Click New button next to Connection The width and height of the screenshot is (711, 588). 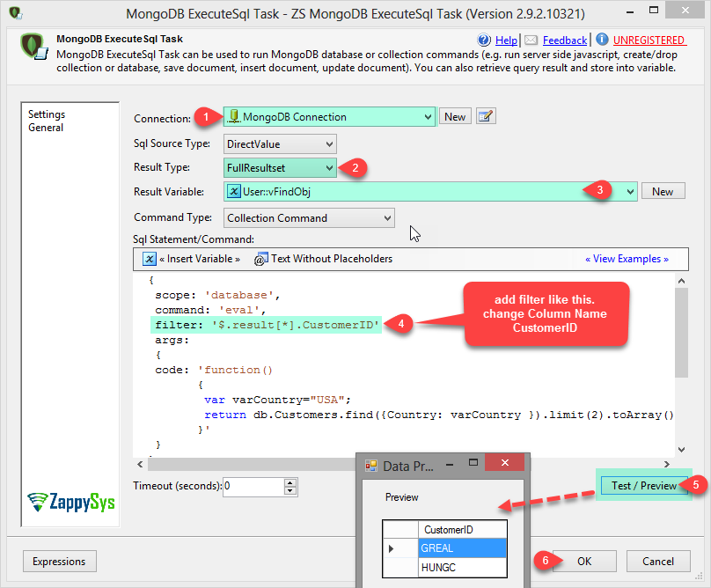pos(455,116)
